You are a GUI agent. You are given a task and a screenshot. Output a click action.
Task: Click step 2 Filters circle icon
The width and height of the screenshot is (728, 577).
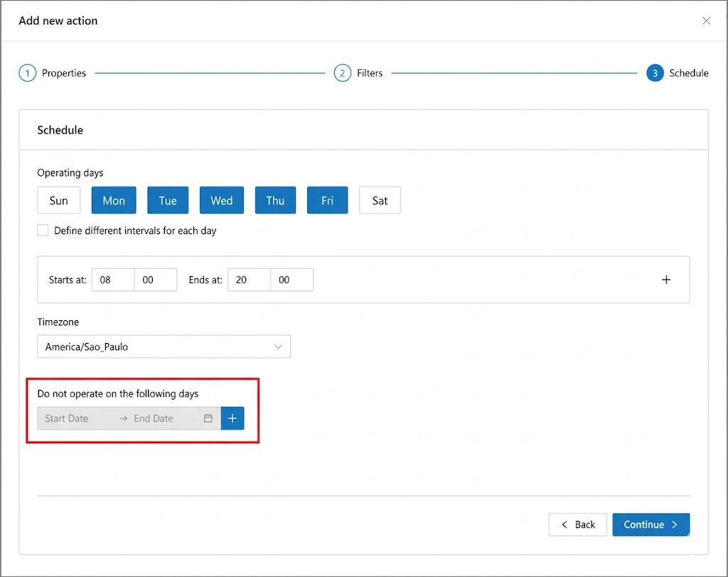[342, 73]
